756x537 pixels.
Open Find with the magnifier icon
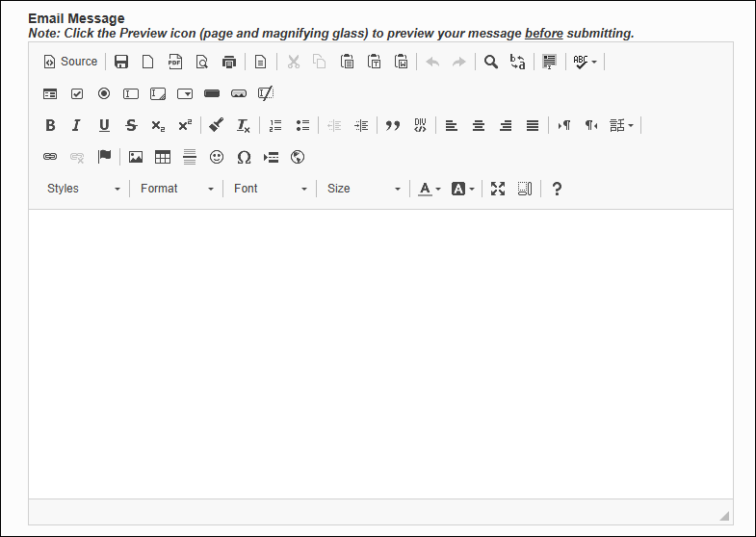pos(491,62)
